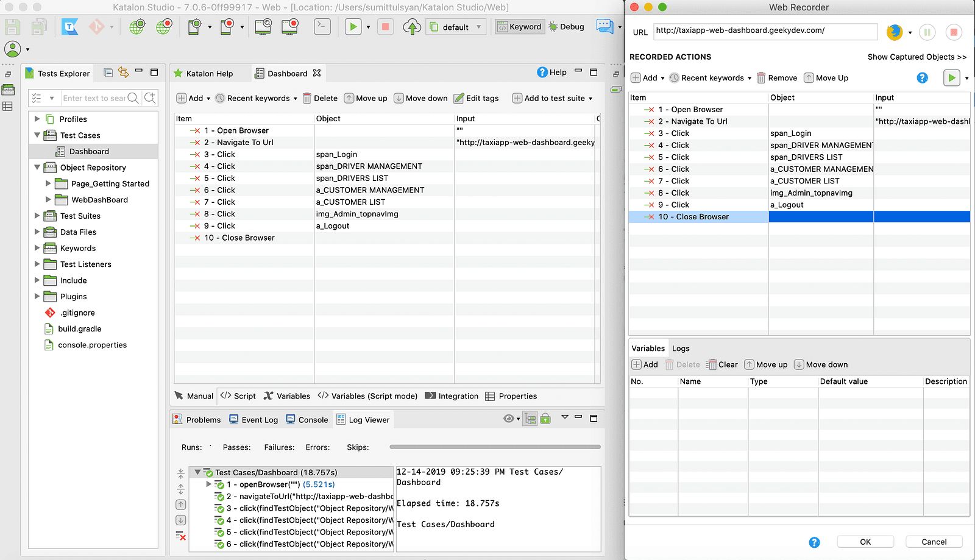Screen dimensions: 975x560
Task: Open the Katalon Help tab
Action: pyautogui.click(x=204, y=73)
